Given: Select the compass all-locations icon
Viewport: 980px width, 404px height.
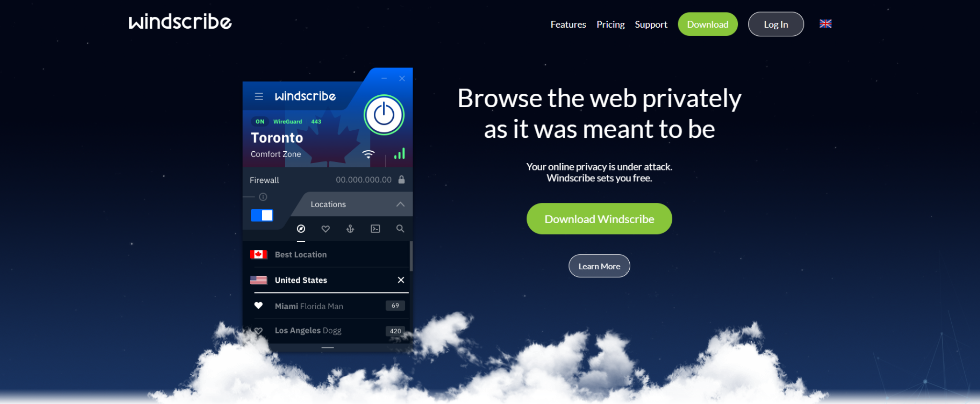Looking at the screenshot, I should (x=301, y=229).
